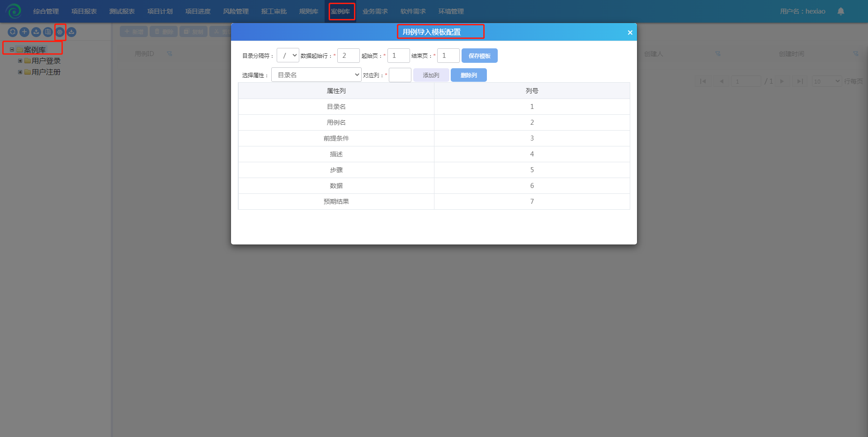Viewport: 868px width, 437px height.
Task: Expand the 用户注册 folder node
Action: (x=20, y=72)
